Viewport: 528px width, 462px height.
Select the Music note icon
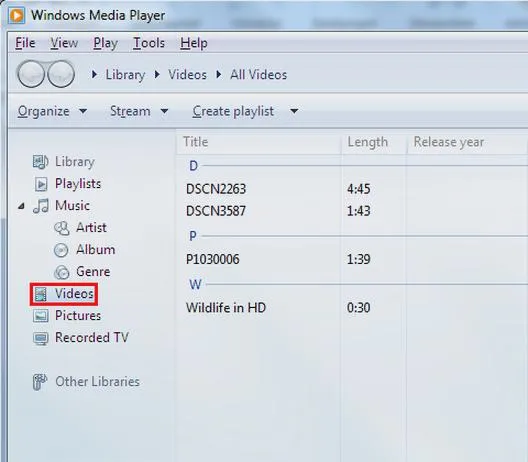(41, 206)
